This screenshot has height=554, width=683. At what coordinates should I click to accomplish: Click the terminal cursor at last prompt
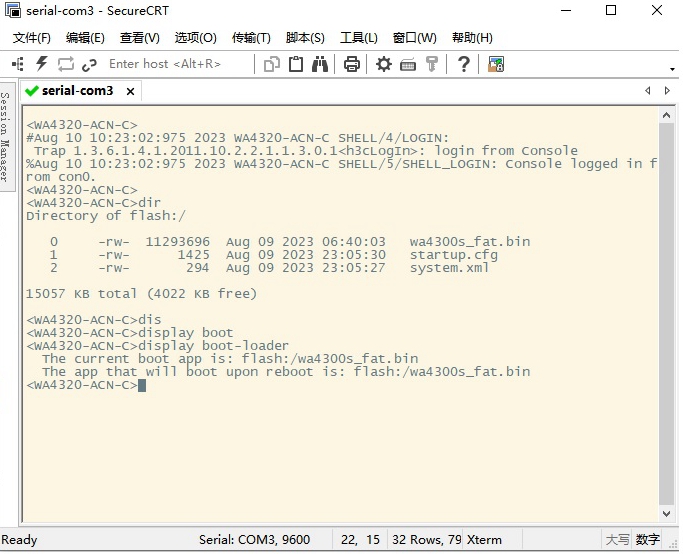142,385
